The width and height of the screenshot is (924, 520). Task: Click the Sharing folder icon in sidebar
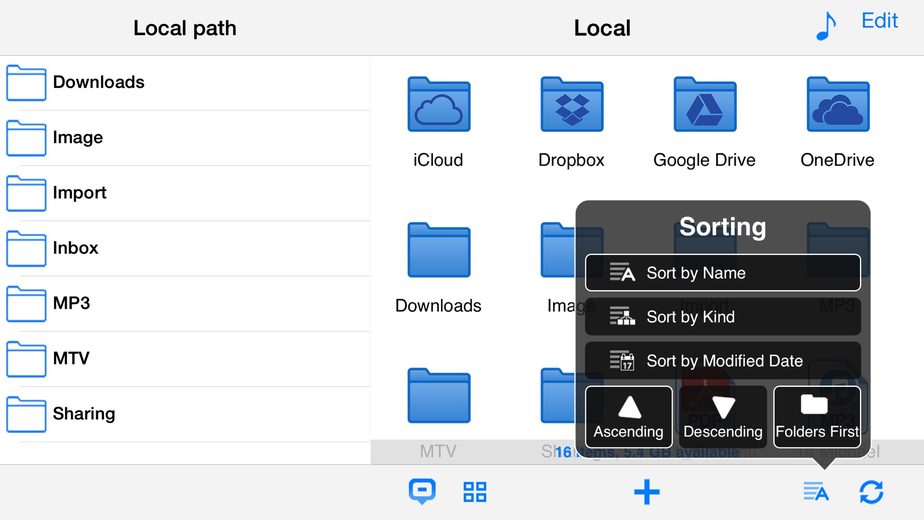click(x=26, y=414)
